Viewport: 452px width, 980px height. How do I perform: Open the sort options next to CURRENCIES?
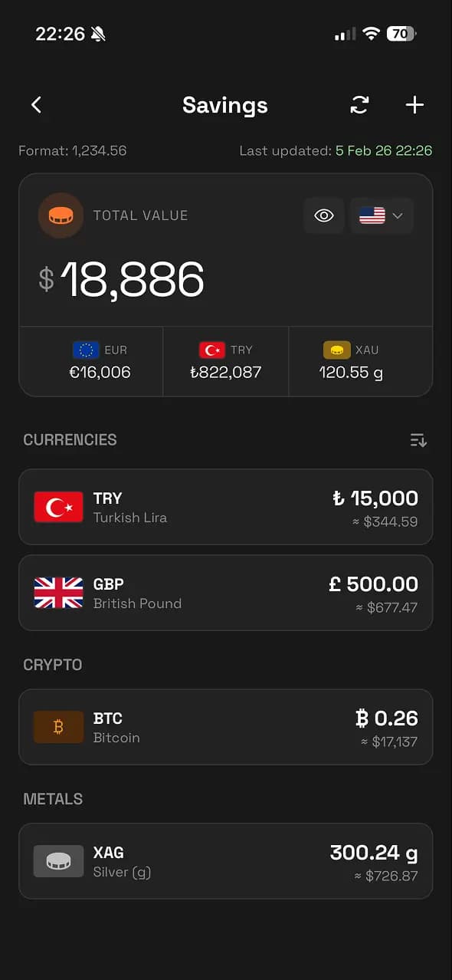(418, 439)
